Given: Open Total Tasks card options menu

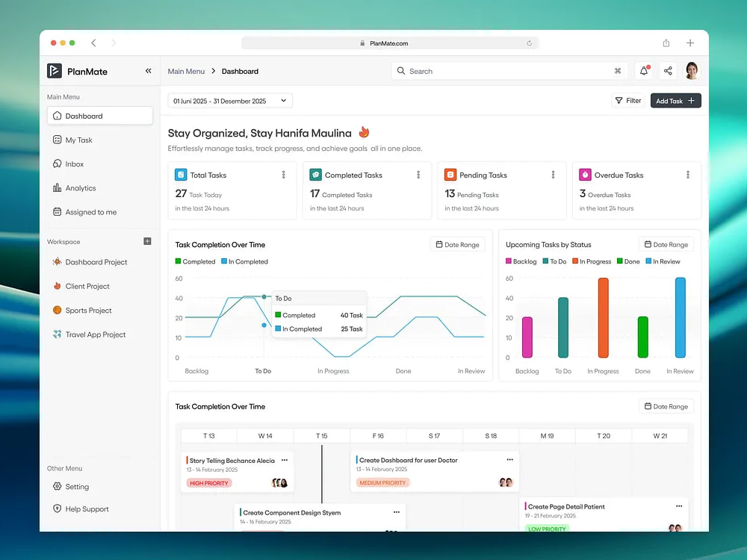Looking at the screenshot, I should 283,175.
